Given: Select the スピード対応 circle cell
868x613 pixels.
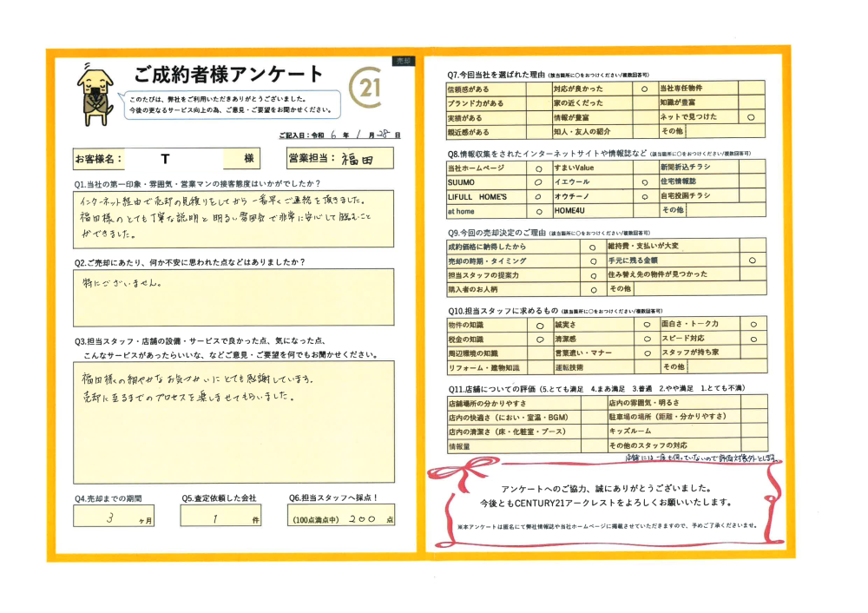Looking at the screenshot, I should [x=753, y=339].
